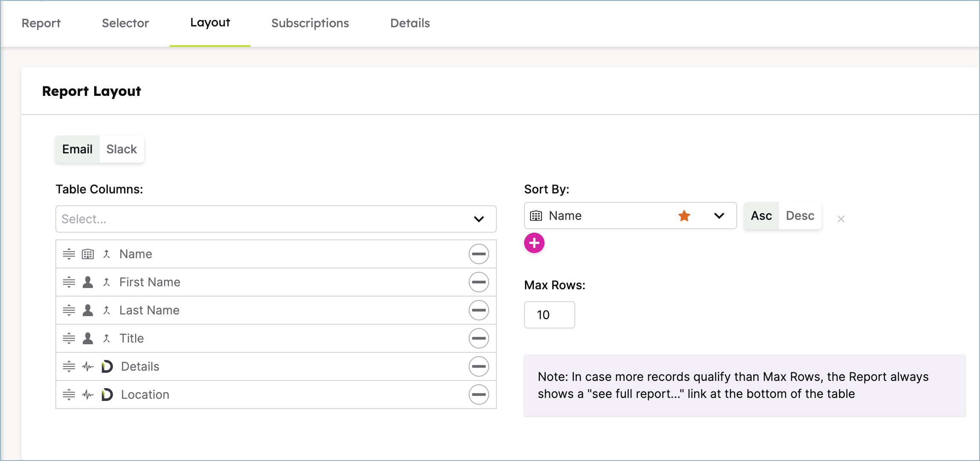
Task: Add another sort field with the pink plus button
Action: coord(534,243)
